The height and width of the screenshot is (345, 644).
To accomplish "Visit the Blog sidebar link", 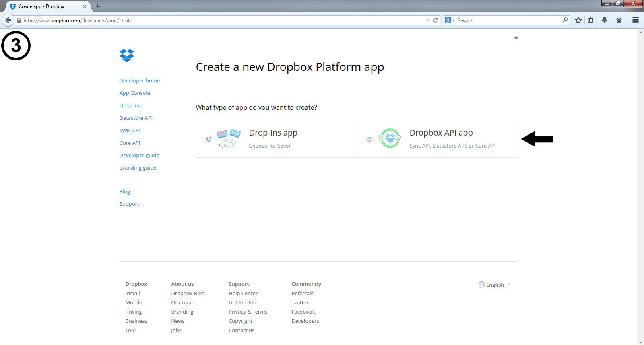I will [x=125, y=191].
